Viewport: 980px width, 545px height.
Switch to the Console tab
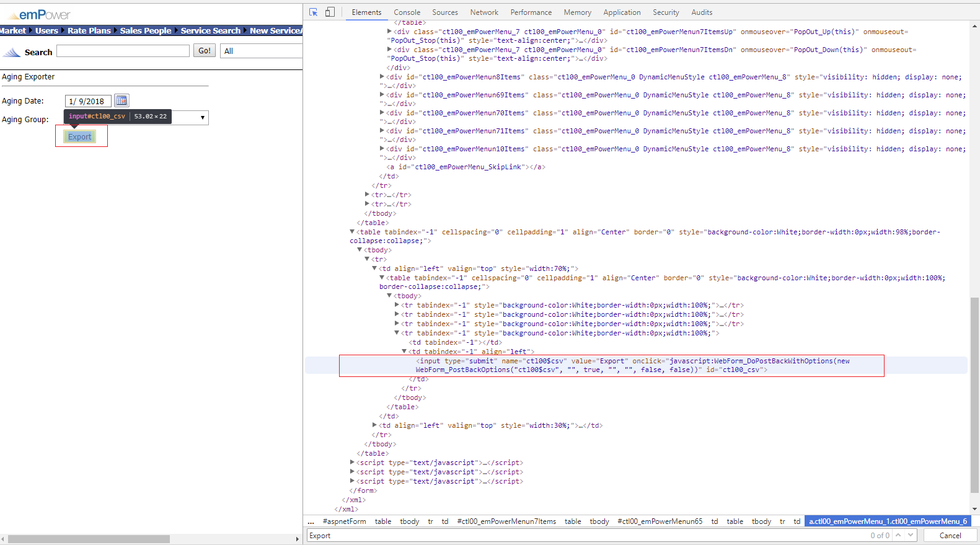407,12
